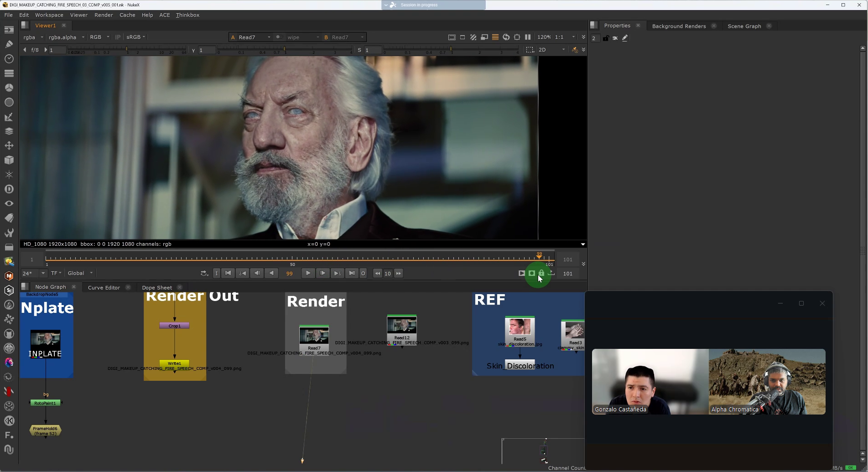Open the Transform nodes menu
Screen dimensions: 868x472
9,145
